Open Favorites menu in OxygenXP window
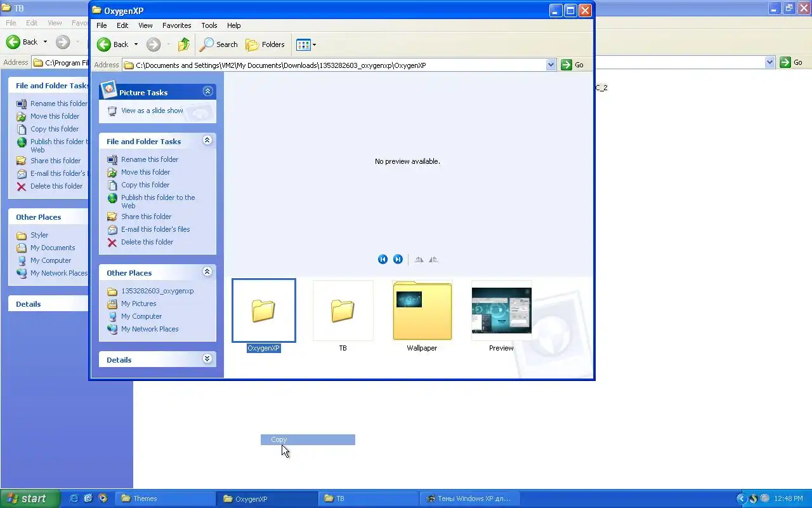The height and width of the screenshot is (508, 812). point(176,25)
